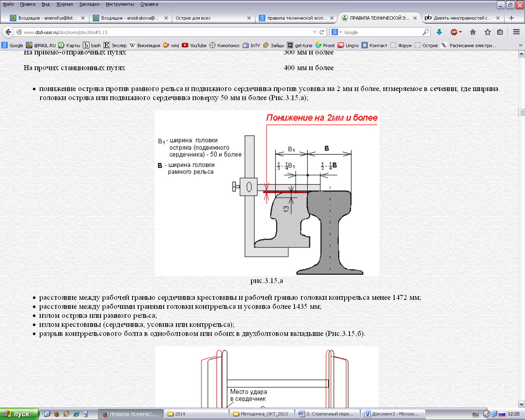Image resolution: width=525 pixels, height=420 pixels.
Task: Open the Adblock Plus dropdown arrow
Action: click(x=460, y=32)
